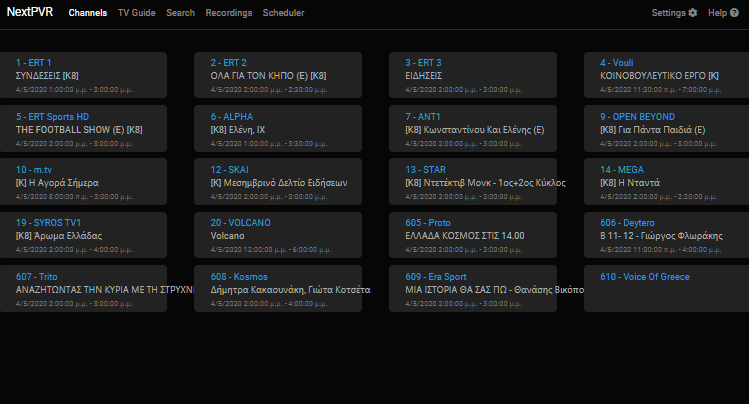
Task: Select channel 609 - Era Sport
Action: [x=436, y=276]
